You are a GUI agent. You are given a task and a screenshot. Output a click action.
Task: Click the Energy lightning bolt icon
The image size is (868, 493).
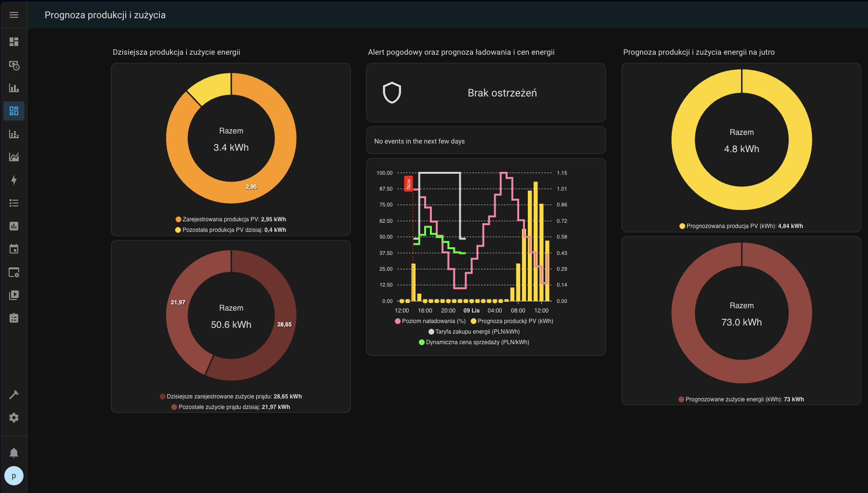(14, 180)
